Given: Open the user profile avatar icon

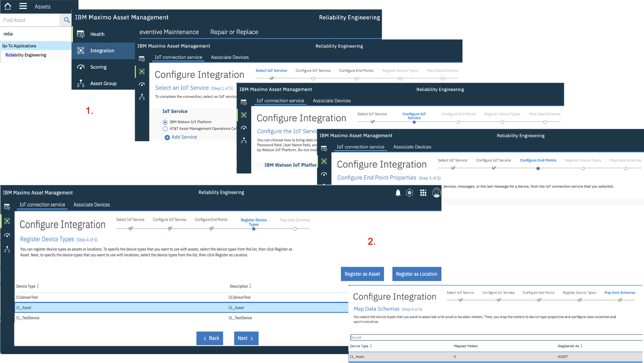Looking at the screenshot, I should point(436,193).
